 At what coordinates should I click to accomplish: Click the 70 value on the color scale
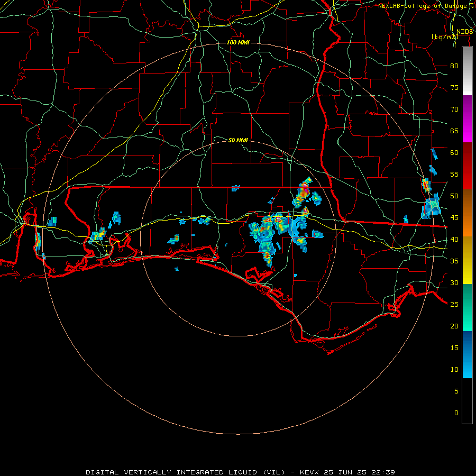click(454, 109)
